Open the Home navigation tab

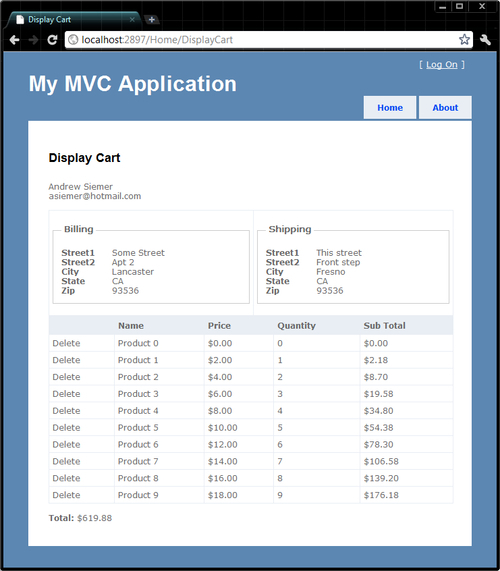tap(390, 108)
